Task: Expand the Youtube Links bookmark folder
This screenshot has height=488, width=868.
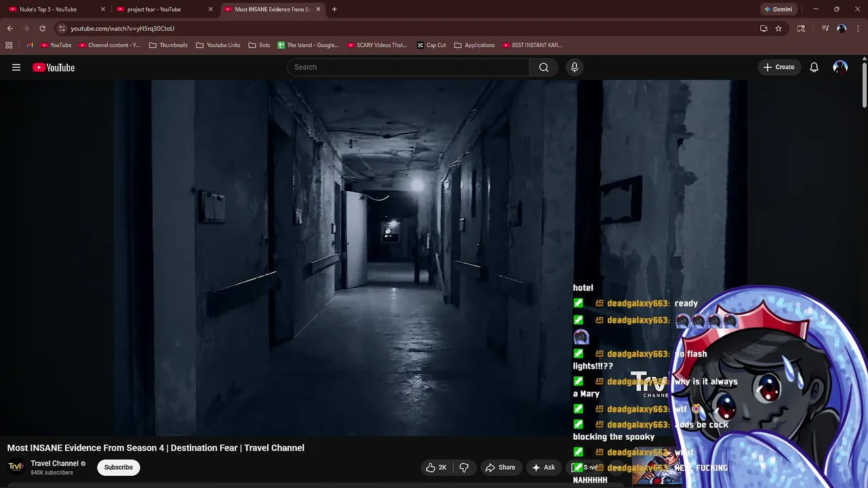Action: click(218, 45)
